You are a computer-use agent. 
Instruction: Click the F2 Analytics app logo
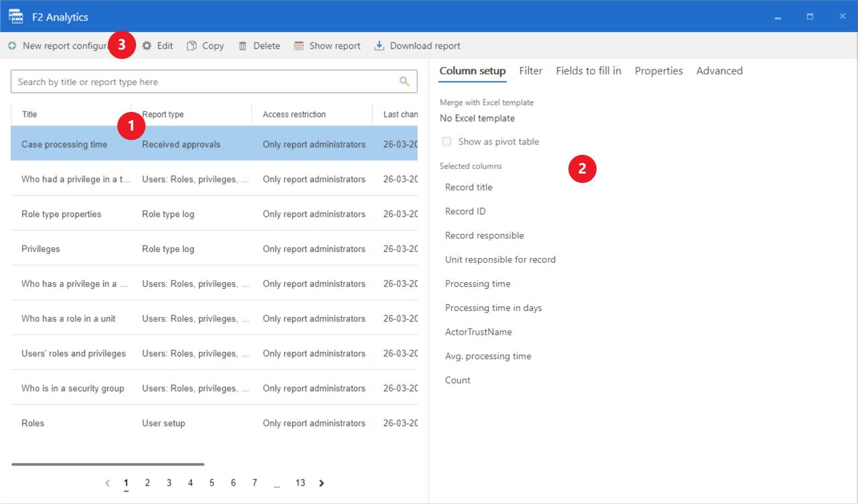coord(15,17)
